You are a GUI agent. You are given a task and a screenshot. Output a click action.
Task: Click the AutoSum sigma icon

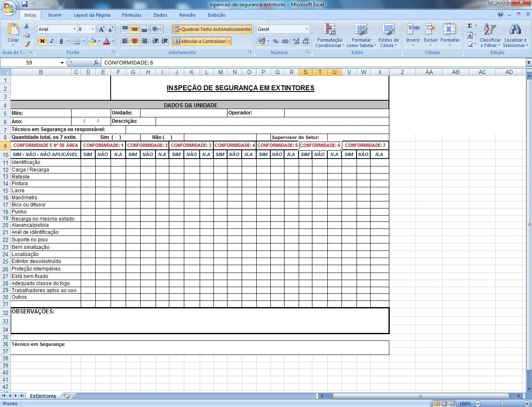click(470, 26)
